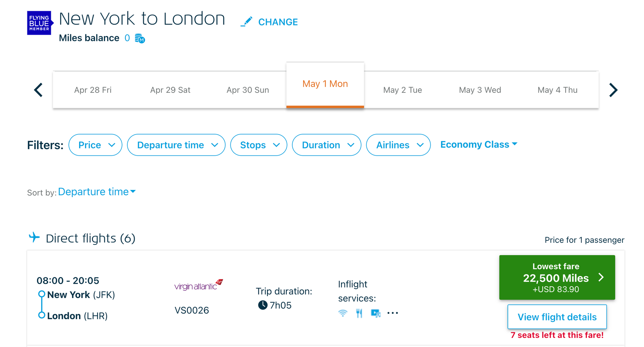644x347 pixels.
Task: Switch to the May 2 Tue date tab
Action: pyautogui.click(x=402, y=90)
